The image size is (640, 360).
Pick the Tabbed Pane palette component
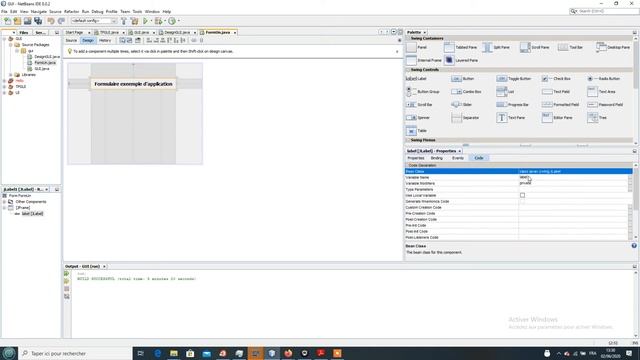point(460,47)
